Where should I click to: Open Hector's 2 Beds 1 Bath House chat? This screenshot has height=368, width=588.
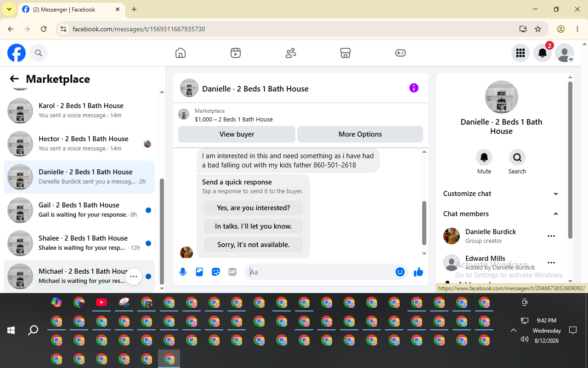click(79, 144)
